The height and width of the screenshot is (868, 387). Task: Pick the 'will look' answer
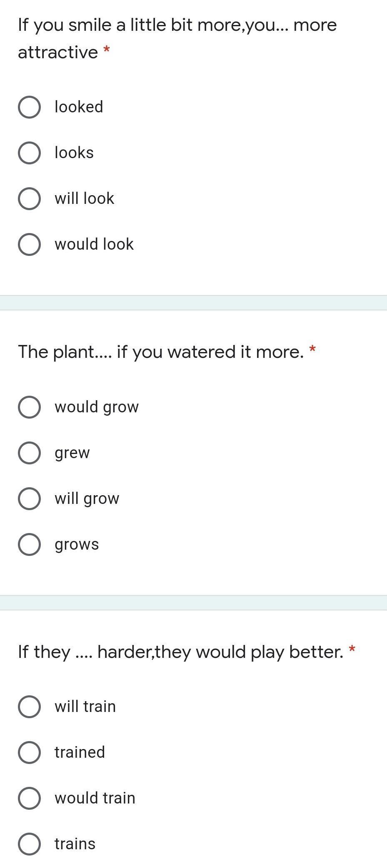(29, 198)
